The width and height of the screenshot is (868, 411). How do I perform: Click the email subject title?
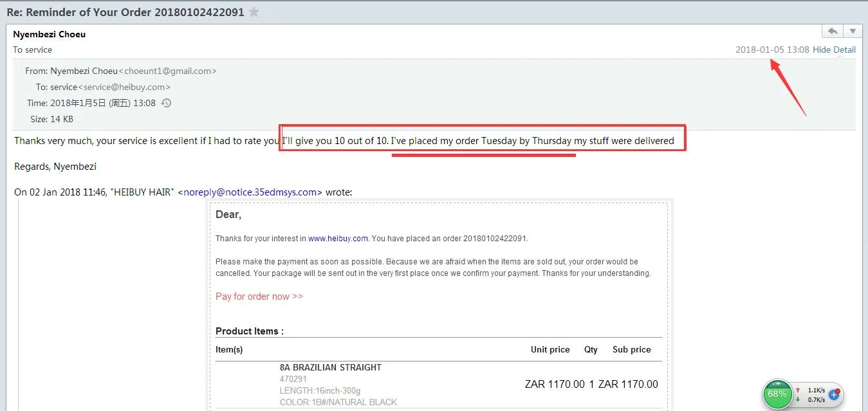(x=125, y=12)
